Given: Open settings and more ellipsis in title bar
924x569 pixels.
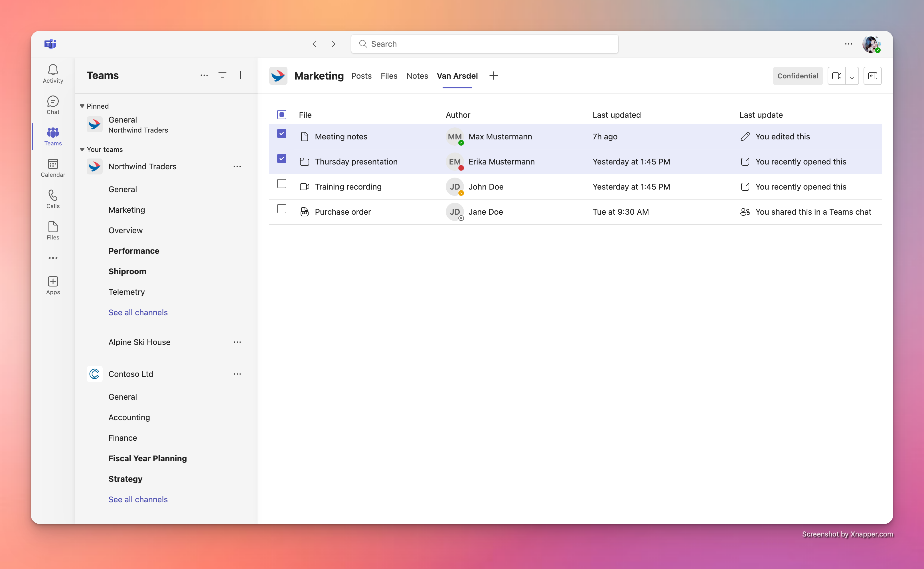Looking at the screenshot, I should 848,44.
